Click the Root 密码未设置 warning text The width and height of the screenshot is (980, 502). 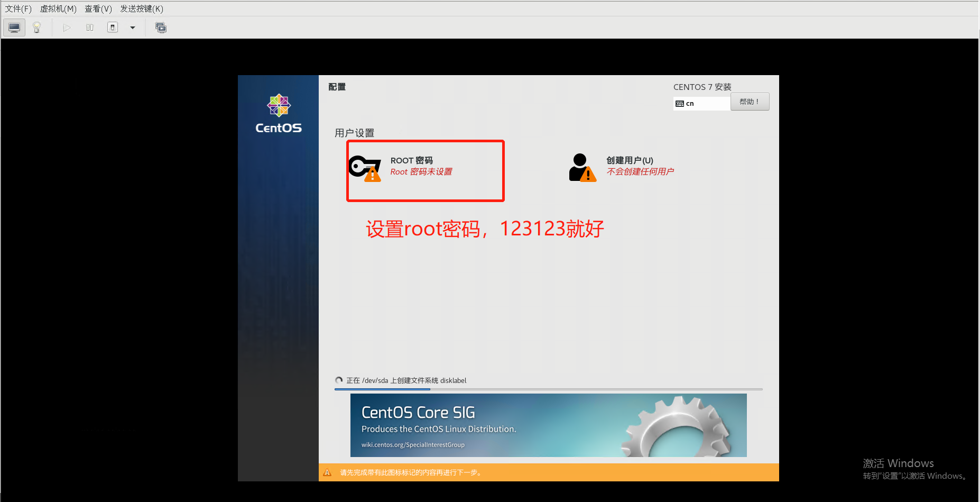pos(421,172)
